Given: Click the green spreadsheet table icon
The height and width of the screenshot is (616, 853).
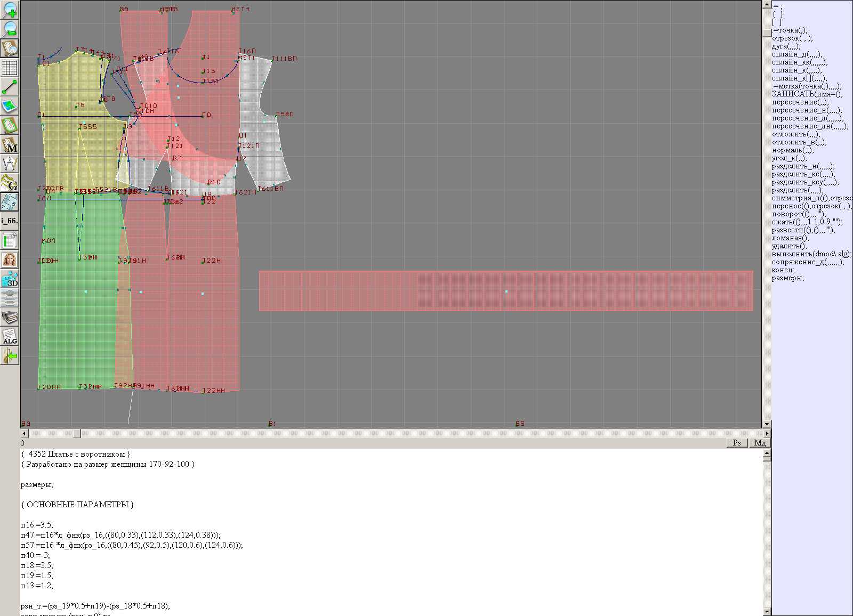Looking at the screenshot, I should pos(10,241).
